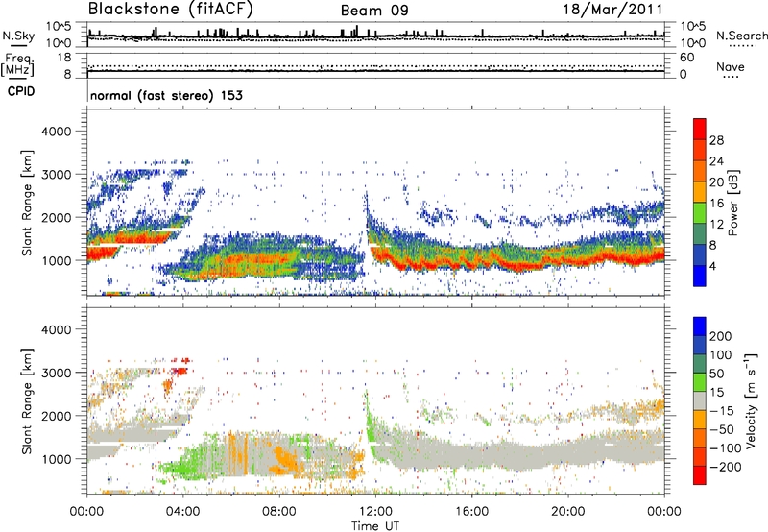
Task: Click the 60 label on Nave axis
Action: [x=687, y=58]
